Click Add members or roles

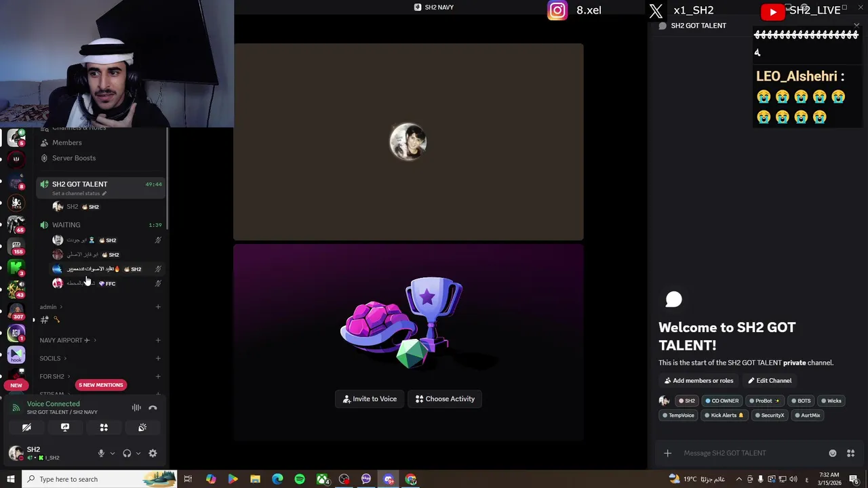pos(698,381)
